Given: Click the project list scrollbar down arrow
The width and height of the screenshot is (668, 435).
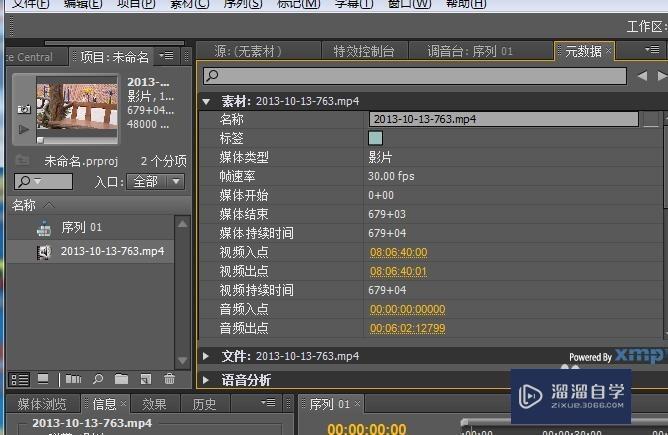Looking at the screenshot, I should (182, 361).
